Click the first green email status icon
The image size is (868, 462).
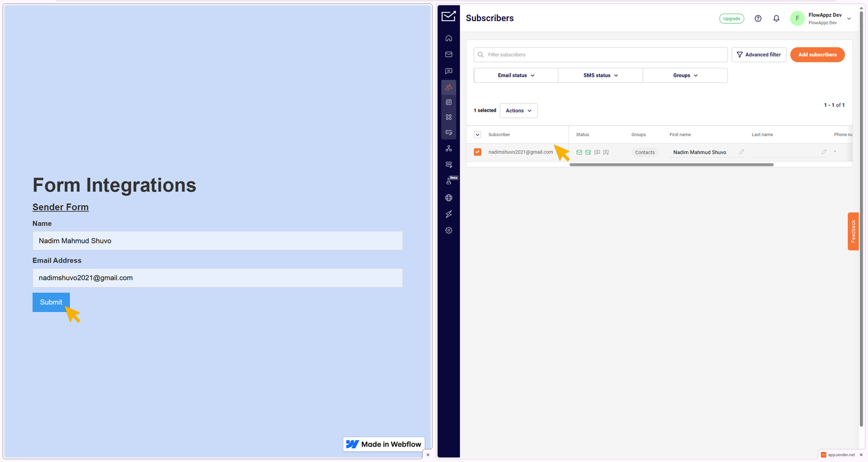pos(579,152)
